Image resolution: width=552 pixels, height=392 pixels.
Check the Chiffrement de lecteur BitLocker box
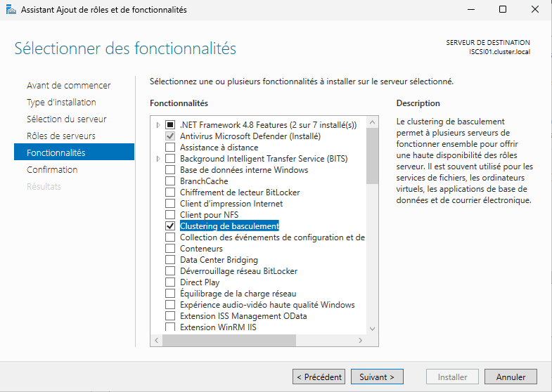(x=169, y=192)
